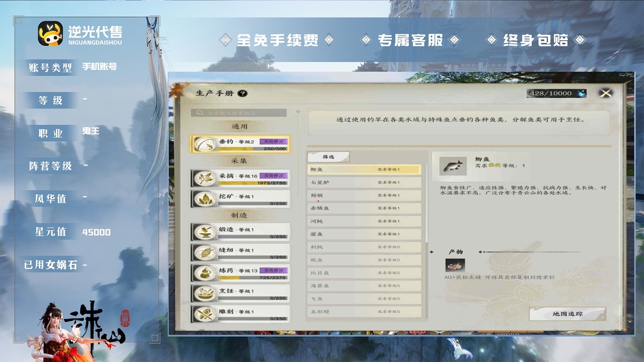The image size is (644, 362).
Task: Open the help icon beside 生产手册
Action: click(242, 93)
